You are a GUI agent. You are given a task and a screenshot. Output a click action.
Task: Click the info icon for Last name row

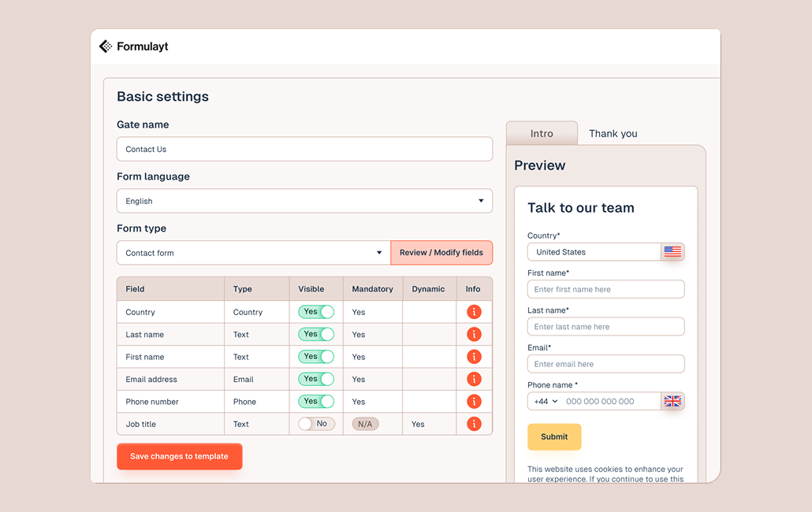click(474, 335)
